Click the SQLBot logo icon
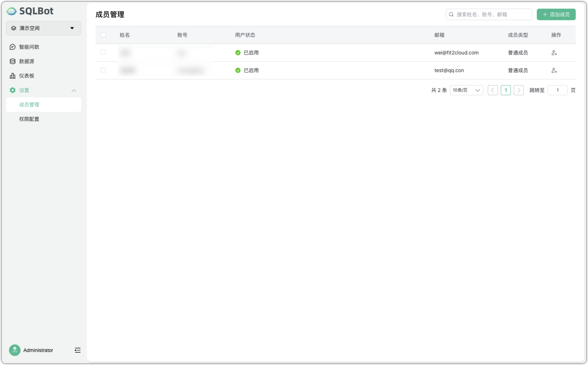The image size is (588, 365). (12, 11)
